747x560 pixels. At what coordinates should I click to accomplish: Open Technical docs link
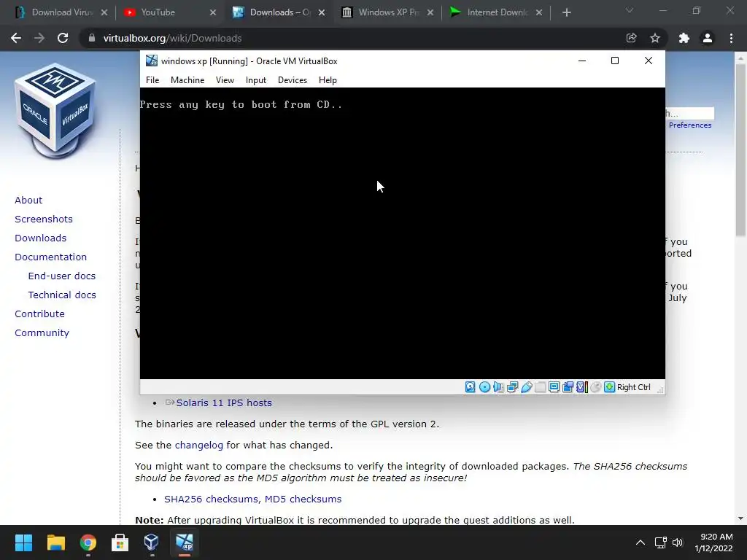click(62, 295)
